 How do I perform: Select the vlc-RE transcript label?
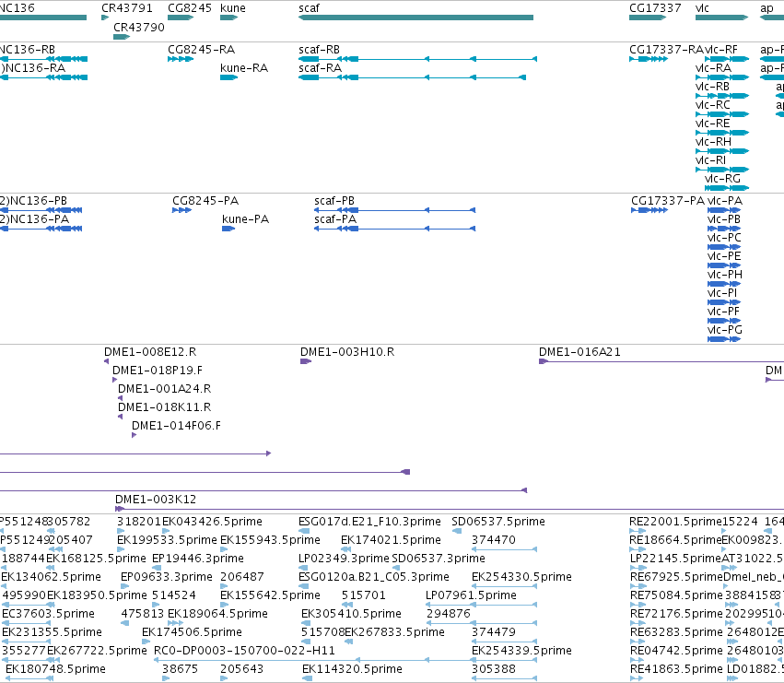712,124
